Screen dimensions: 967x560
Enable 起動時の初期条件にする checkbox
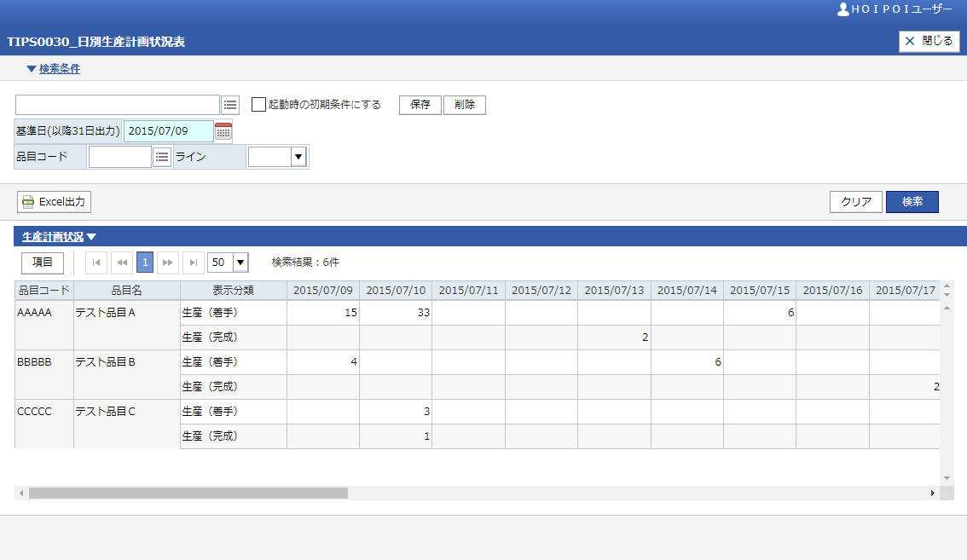coord(258,105)
